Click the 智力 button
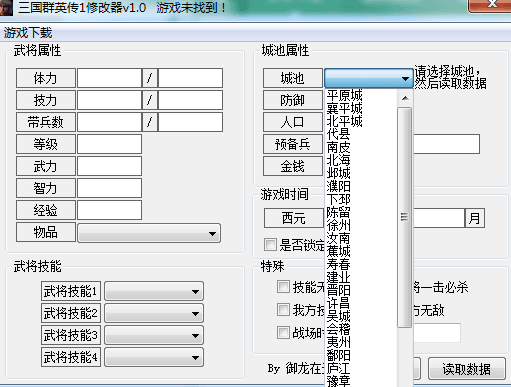 [46, 188]
